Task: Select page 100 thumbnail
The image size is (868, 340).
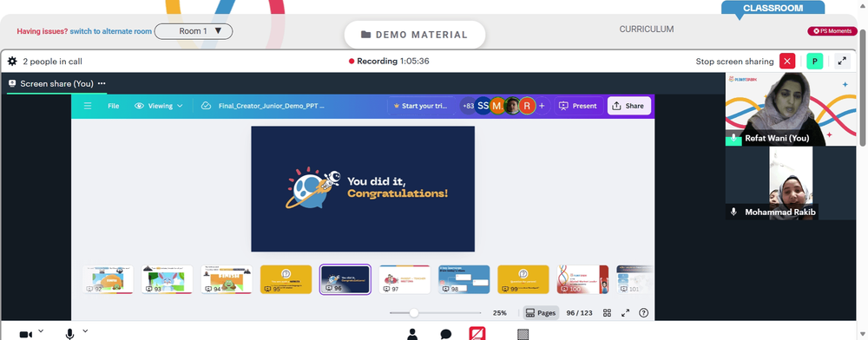Action: tap(582, 279)
